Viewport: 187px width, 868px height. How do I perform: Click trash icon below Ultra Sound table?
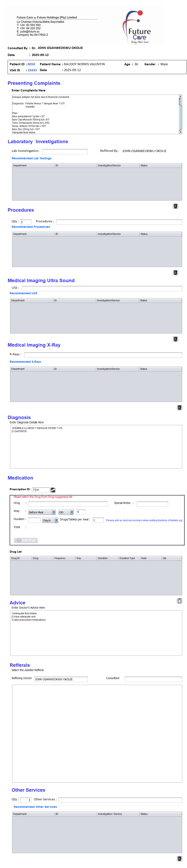[175, 339]
